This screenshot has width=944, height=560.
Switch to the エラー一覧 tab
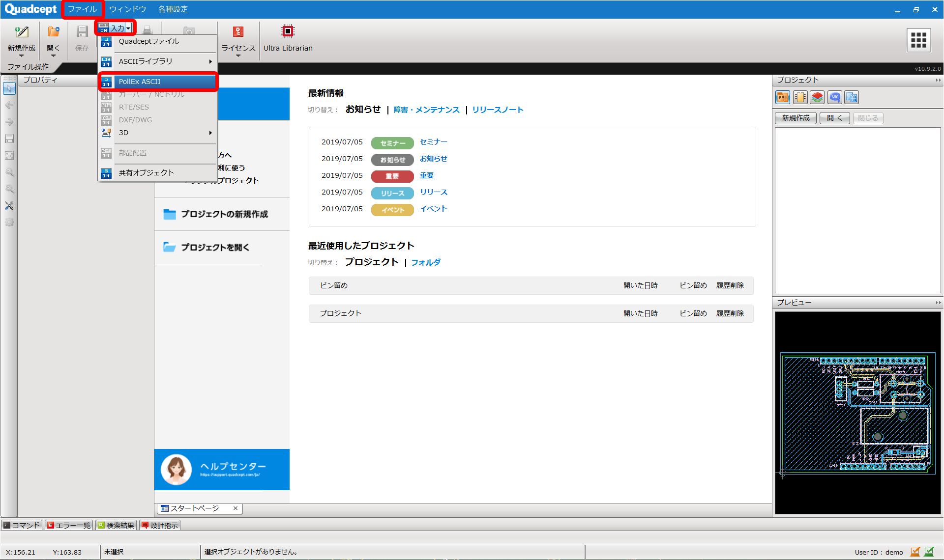69,525
